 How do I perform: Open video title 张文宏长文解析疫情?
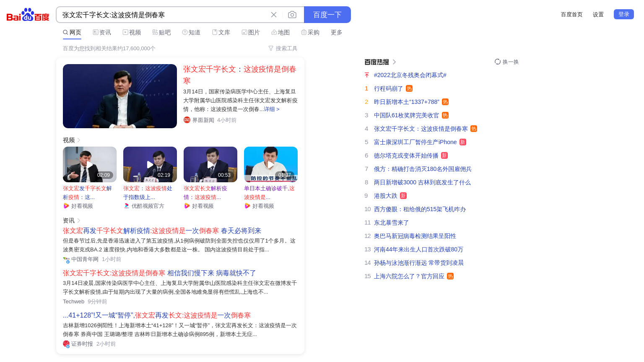(x=205, y=193)
